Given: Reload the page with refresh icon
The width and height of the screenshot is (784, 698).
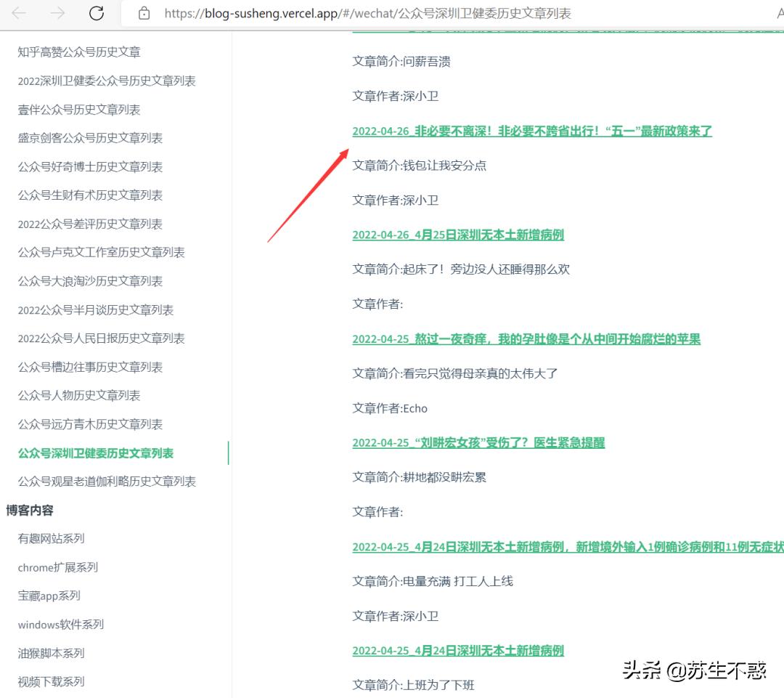Looking at the screenshot, I should 97,13.
